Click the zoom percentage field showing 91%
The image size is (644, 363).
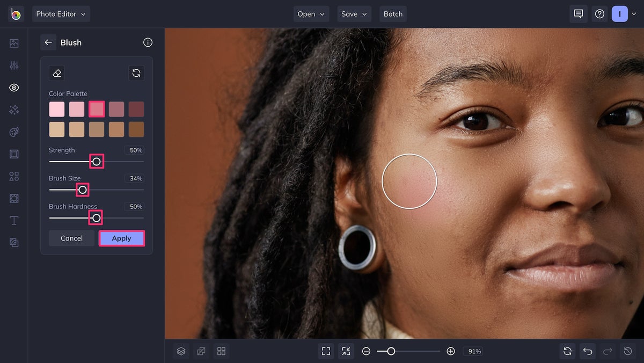[473, 351]
